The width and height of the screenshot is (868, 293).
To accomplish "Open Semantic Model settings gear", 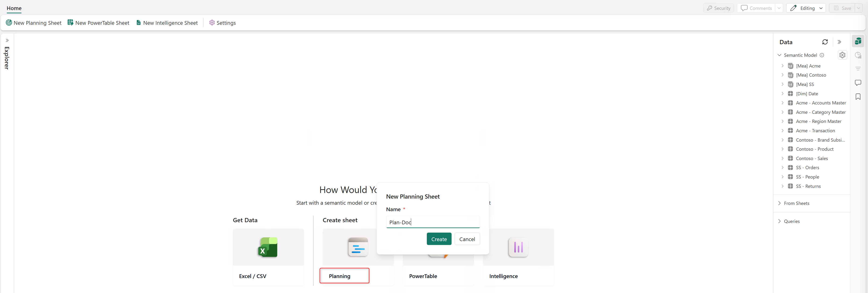I will tap(842, 55).
